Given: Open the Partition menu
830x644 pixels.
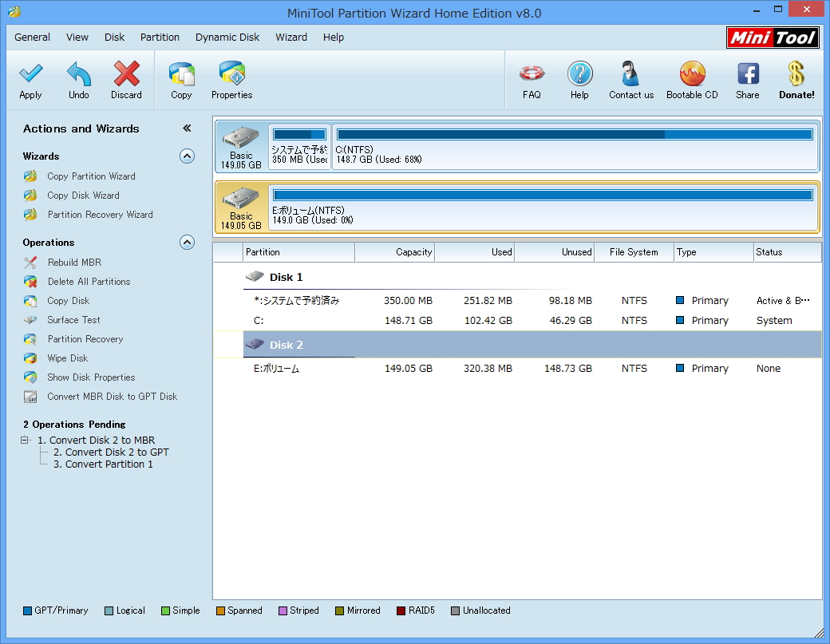Looking at the screenshot, I should [x=160, y=37].
